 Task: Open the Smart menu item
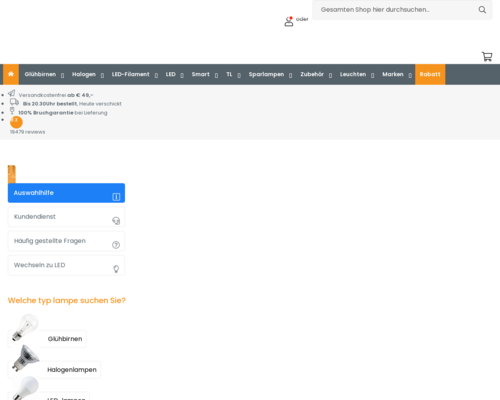pyautogui.click(x=201, y=74)
